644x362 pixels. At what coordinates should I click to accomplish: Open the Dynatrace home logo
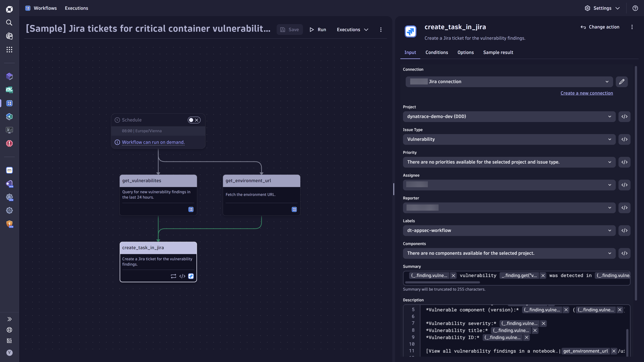(x=9, y=9)
